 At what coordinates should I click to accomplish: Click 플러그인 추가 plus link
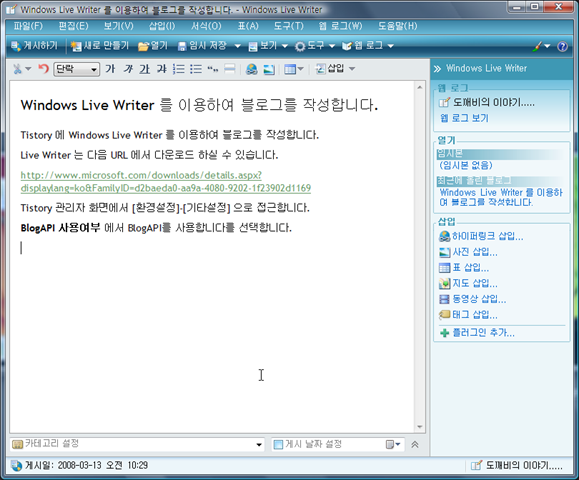pos(477,333)
